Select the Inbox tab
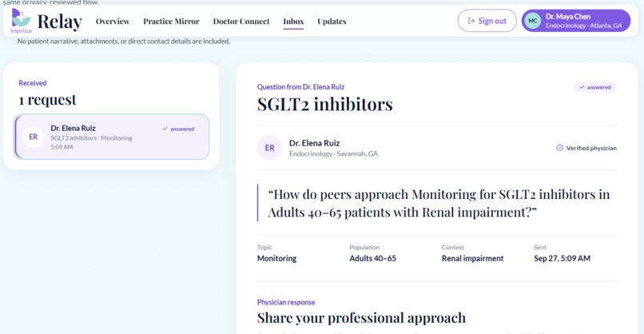Screen dimensions: 644x334 [x=293, y=22]
